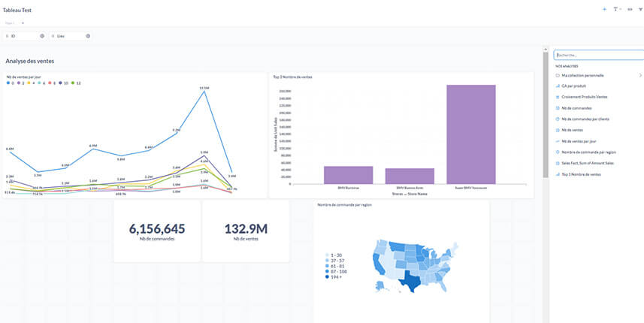This screenshot has width=644, height=323.
Task: Toggle series 4 in line chart legend
Action: 31,83
